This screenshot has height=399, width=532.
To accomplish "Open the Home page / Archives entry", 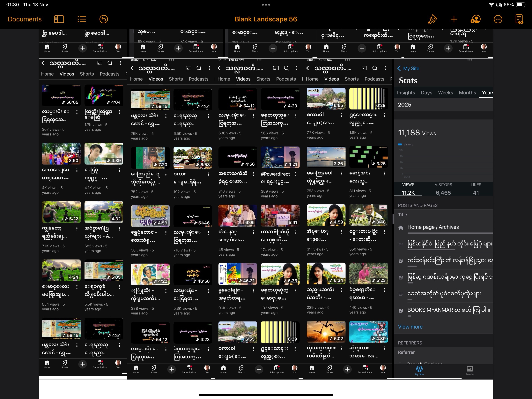I will coord(433,227).
